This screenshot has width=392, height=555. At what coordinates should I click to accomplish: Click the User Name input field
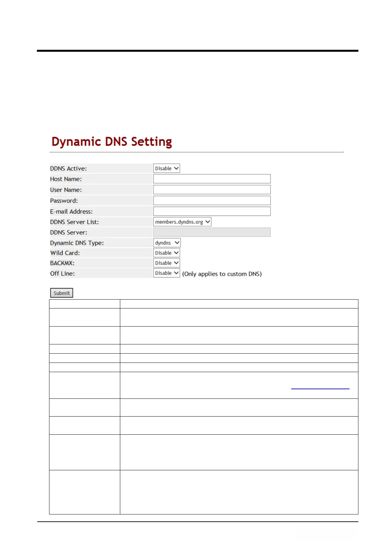[212, 190]
